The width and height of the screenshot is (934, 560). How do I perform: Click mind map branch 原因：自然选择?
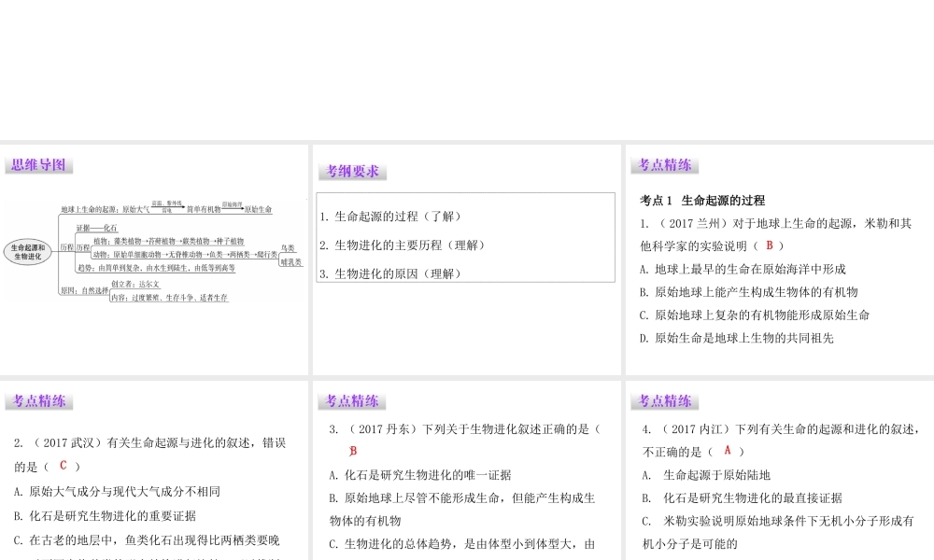[84, 290]
